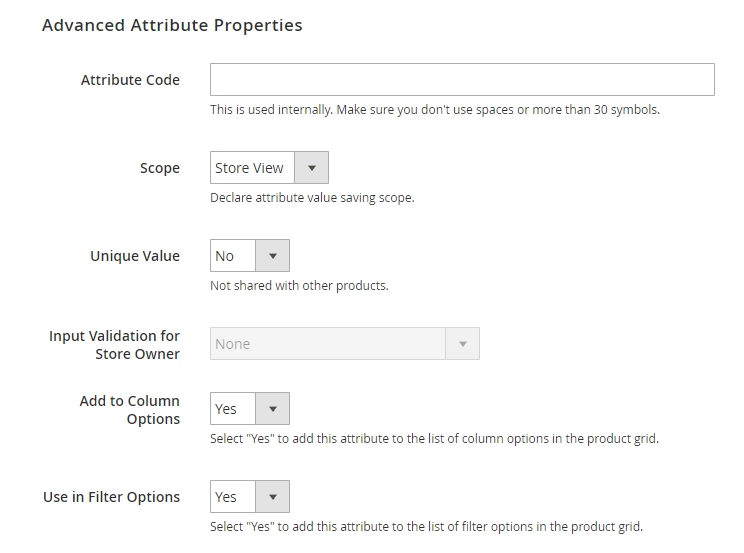Click the Input Validation for Store Owner label

coord(114,345)
